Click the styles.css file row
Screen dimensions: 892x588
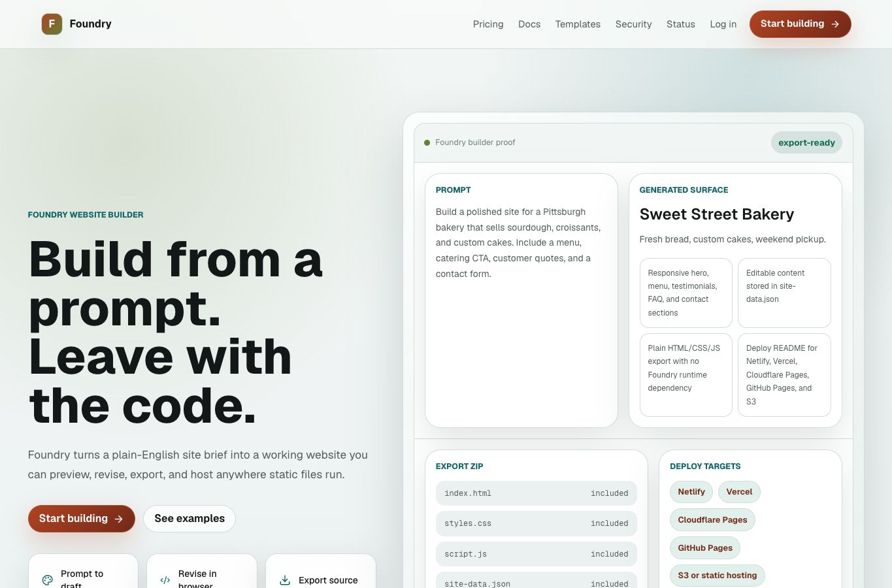(536, 523)
